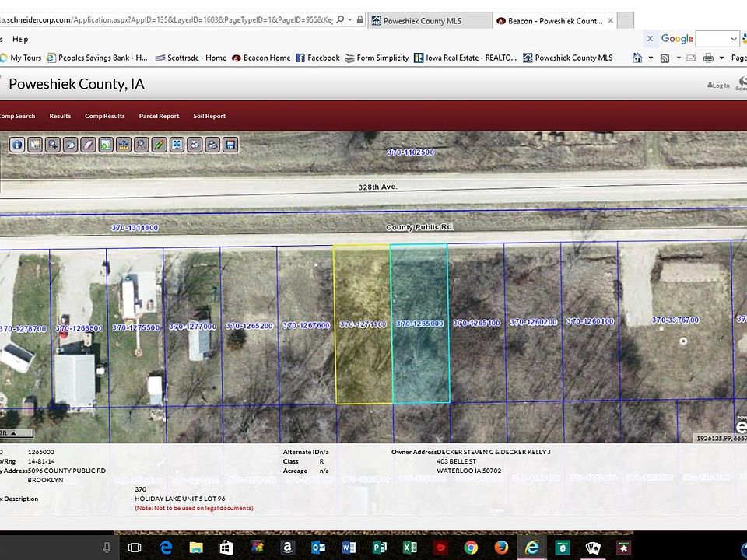Expand the browser print options arrow
Screen dimensions: 747x560
tap(721, 58)
